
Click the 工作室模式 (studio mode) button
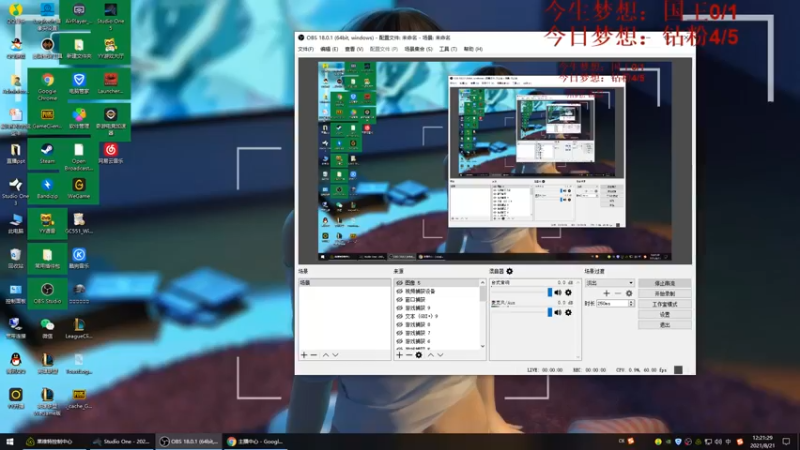click(665, 304)
